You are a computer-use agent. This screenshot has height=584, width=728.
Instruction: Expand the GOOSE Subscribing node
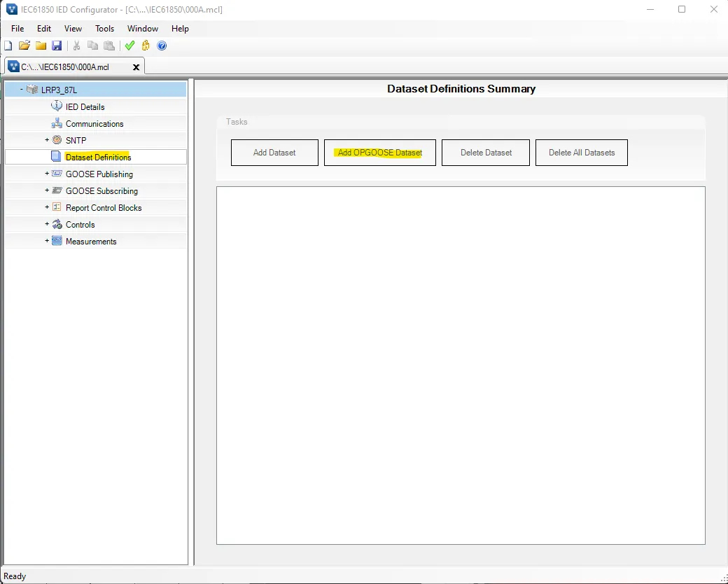47,190
